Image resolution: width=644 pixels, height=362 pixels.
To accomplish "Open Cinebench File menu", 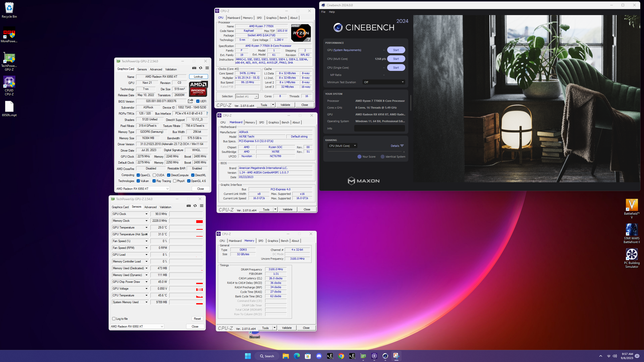I will tap(323, 12).
